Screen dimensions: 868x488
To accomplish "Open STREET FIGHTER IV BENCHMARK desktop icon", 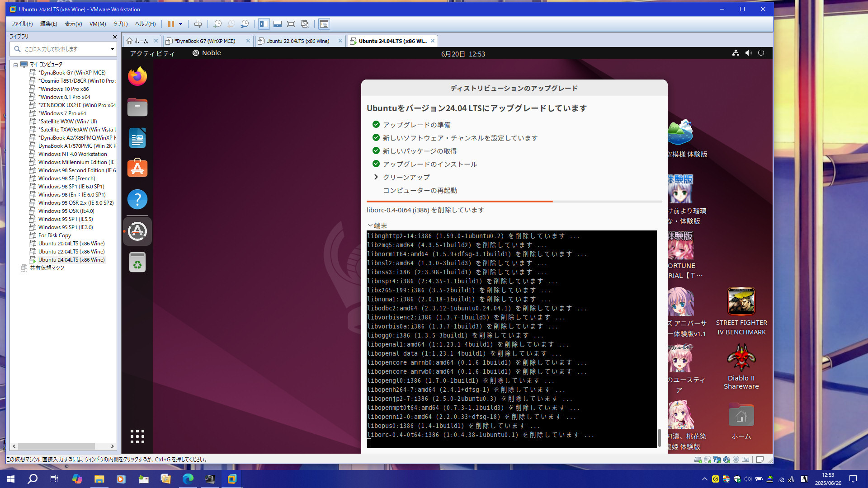I will point(741,312).
